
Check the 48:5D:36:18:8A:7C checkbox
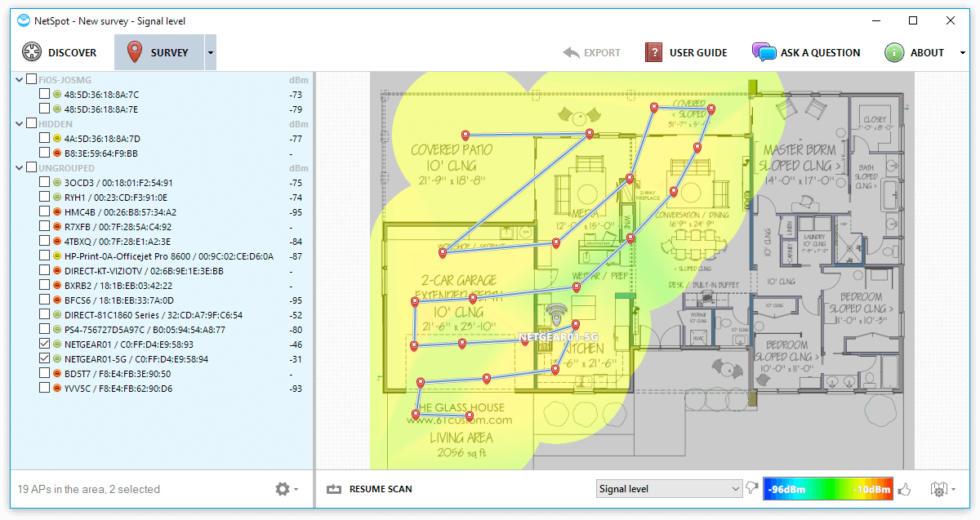(44, 95)
